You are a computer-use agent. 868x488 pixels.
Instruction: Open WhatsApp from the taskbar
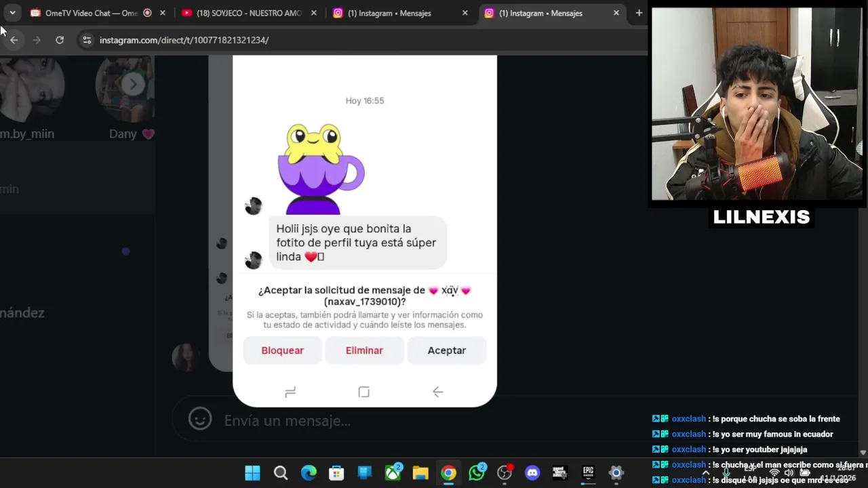coord(477,473)
